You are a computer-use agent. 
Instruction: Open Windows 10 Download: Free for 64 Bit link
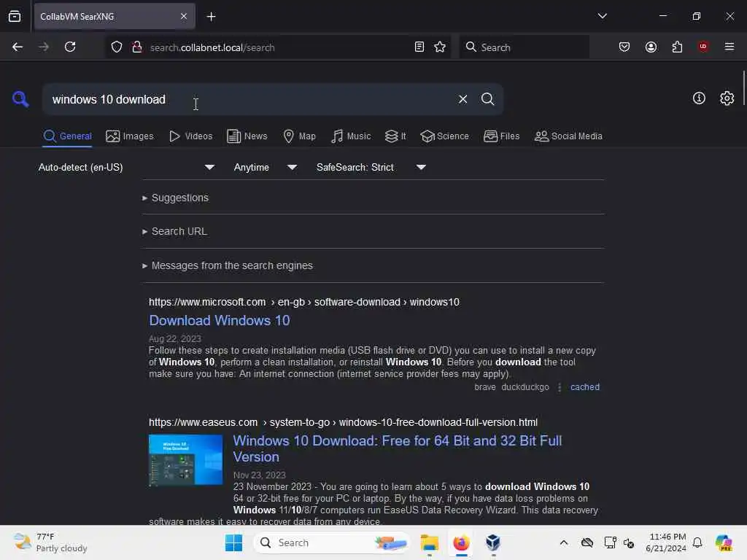(x=398, y=448)
